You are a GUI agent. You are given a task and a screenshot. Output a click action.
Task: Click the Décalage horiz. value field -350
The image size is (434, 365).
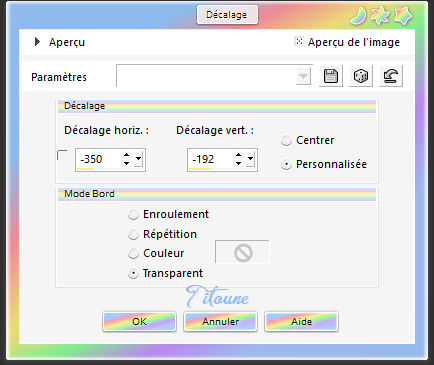click(98, 160)
